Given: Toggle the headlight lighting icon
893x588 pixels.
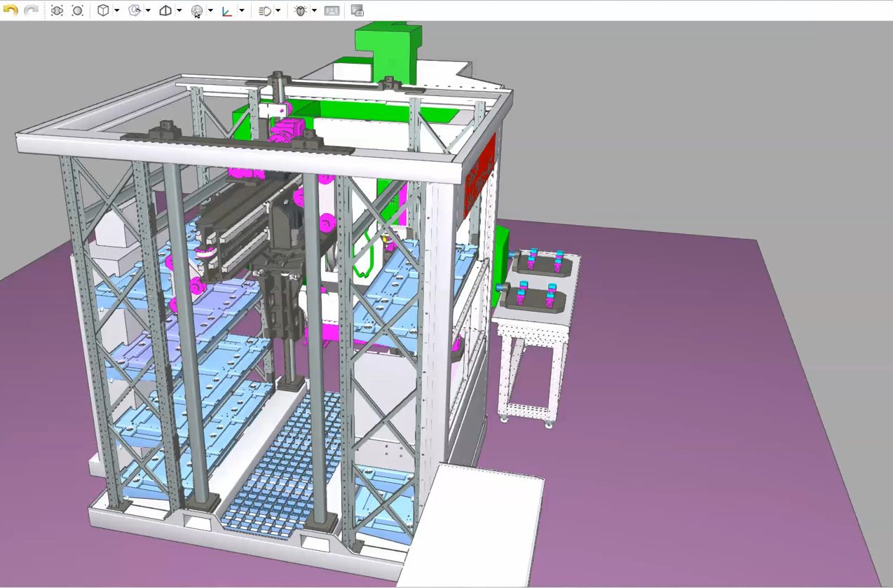Looking at the screenshot, I should pyautogui.click(x=264, y=11).
